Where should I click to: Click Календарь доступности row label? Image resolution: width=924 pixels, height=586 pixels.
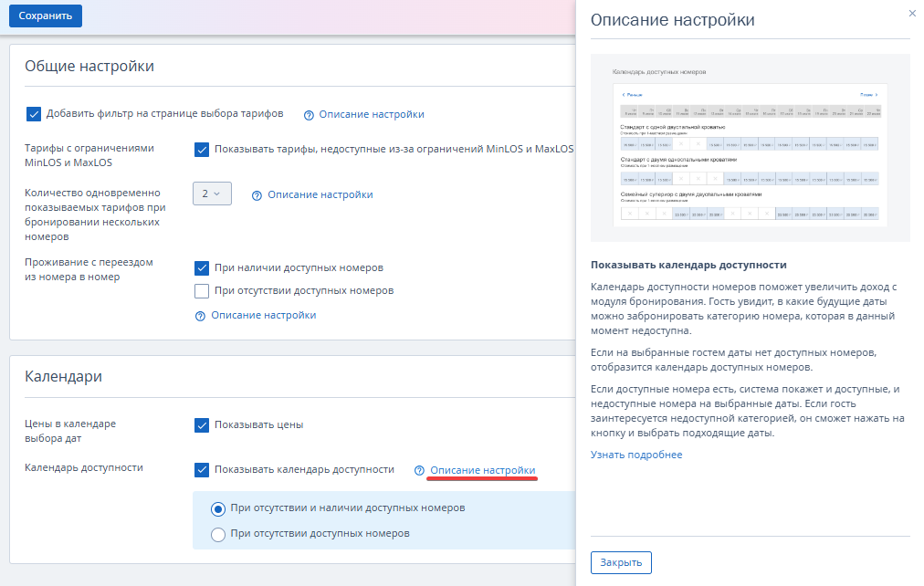click(84, 467)
